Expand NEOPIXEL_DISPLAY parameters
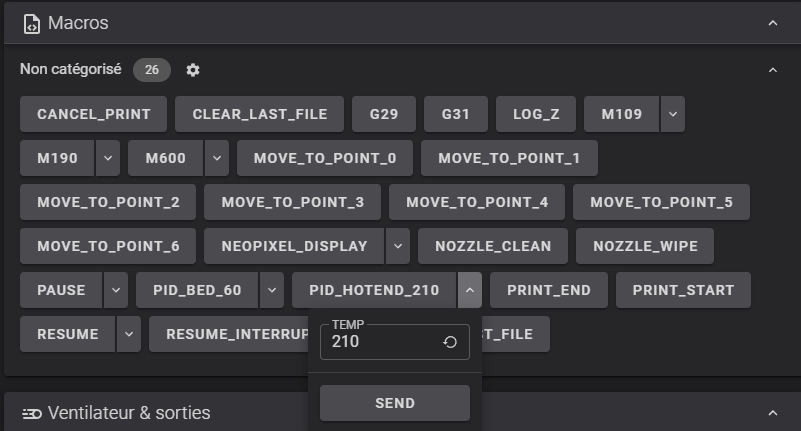The height and width of the screenshot is (431, 801). click(x=397, y=246)
